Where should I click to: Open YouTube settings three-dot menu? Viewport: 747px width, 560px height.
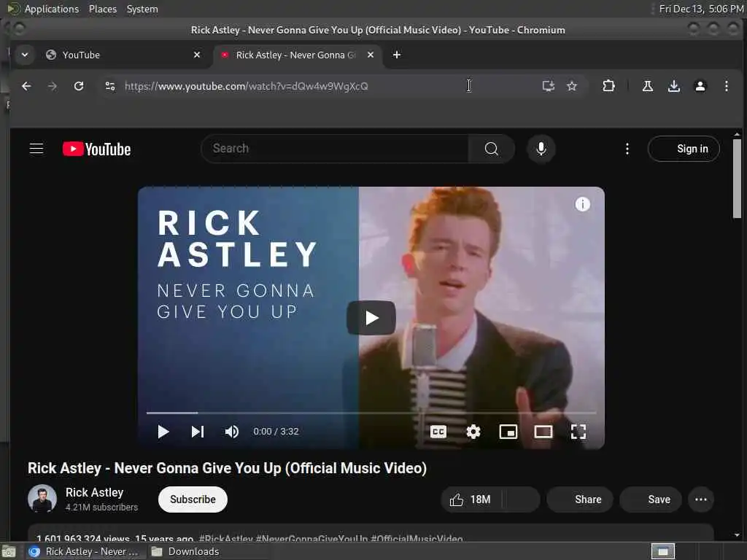pyautogui.click(x=627, y=149)
